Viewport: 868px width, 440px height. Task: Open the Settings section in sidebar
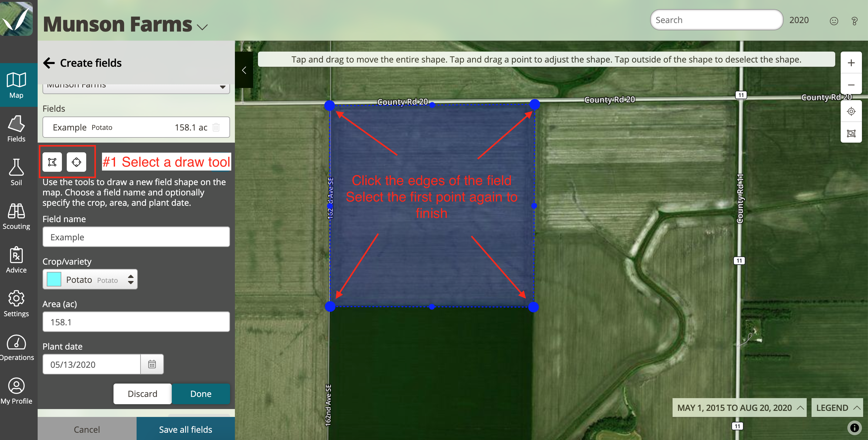point(16,303)
